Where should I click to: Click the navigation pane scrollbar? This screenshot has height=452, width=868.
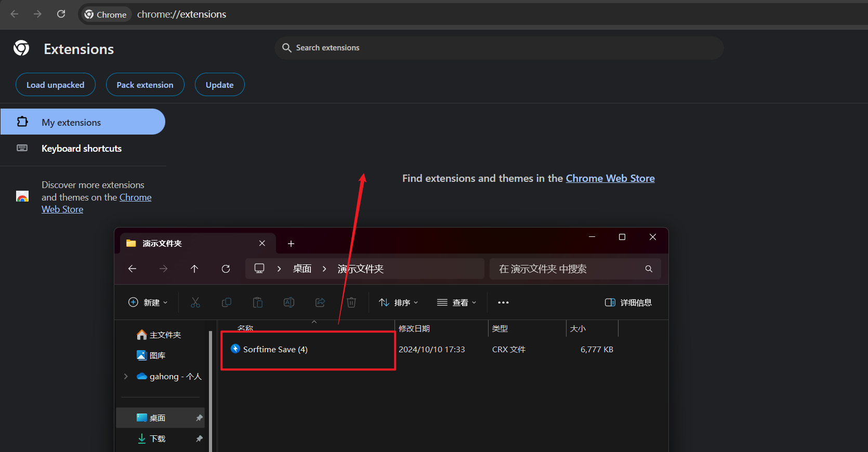[x=211, y=391]
